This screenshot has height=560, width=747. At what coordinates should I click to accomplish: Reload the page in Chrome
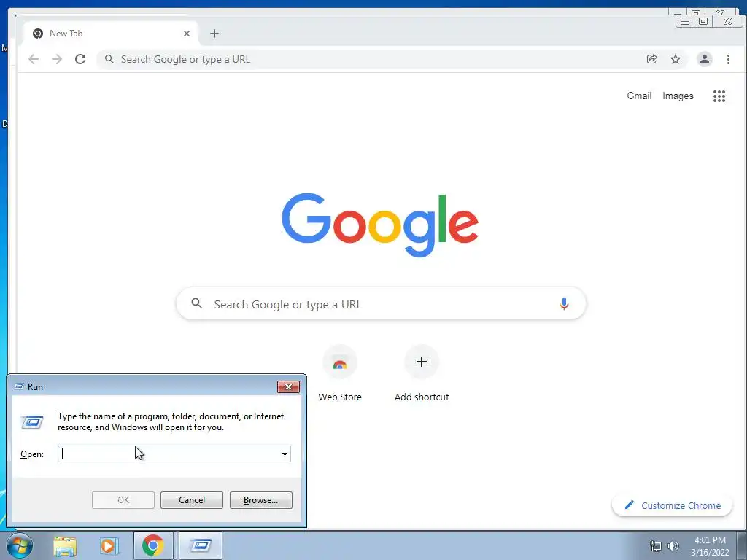80,59
